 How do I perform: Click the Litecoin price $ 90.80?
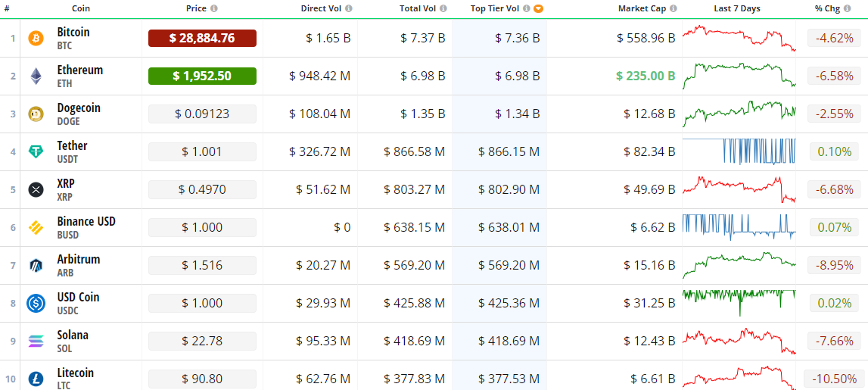202,379
